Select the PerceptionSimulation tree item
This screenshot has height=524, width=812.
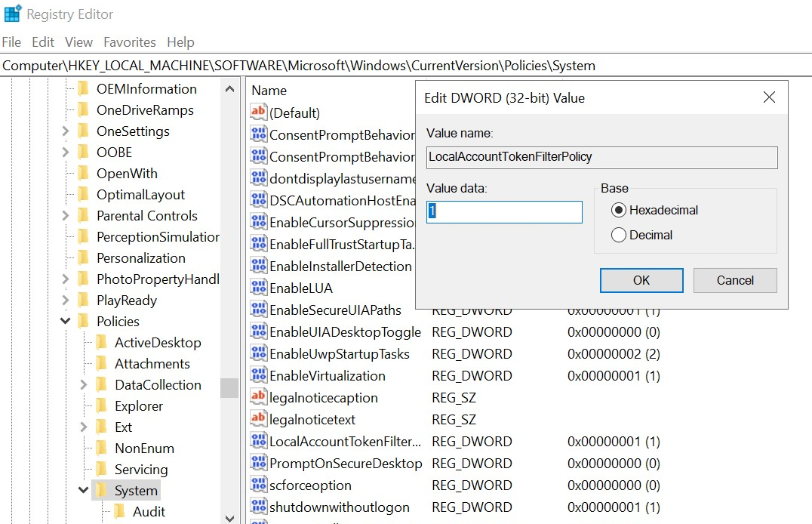158,237
